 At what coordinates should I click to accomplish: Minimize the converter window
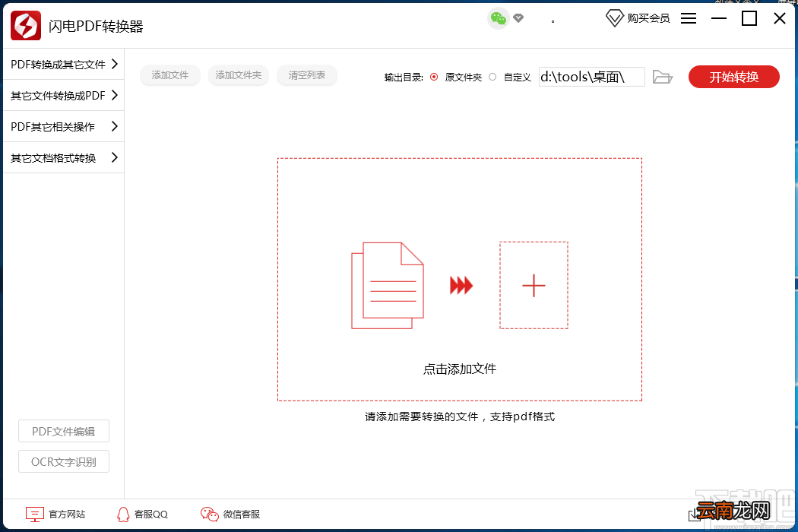tap(719, 18)
